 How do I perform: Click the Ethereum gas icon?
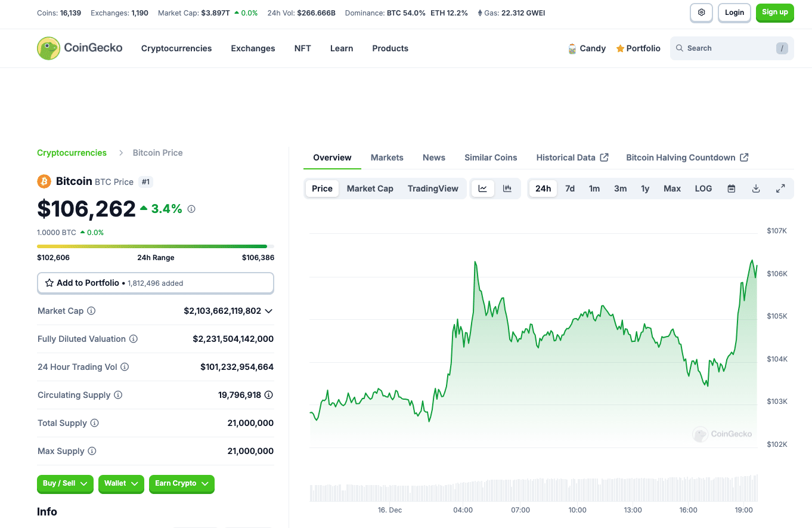pyautogui.click(x=481, y=13)
